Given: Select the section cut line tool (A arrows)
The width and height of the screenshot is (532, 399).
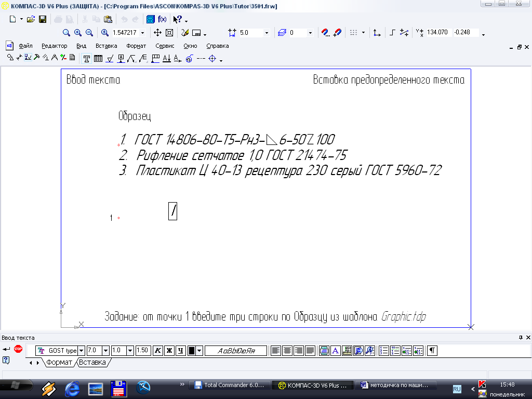Looking at the screenshot, I should tap(167, 59).
